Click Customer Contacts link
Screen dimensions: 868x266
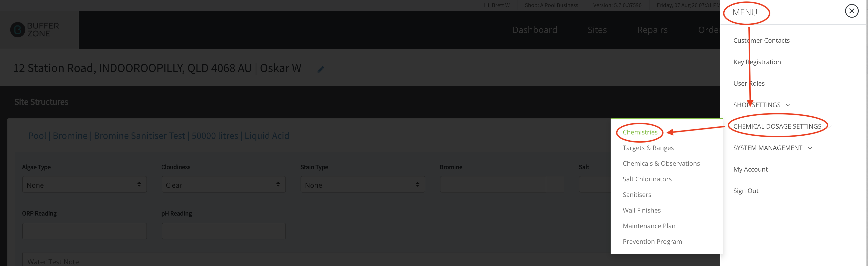761,41
